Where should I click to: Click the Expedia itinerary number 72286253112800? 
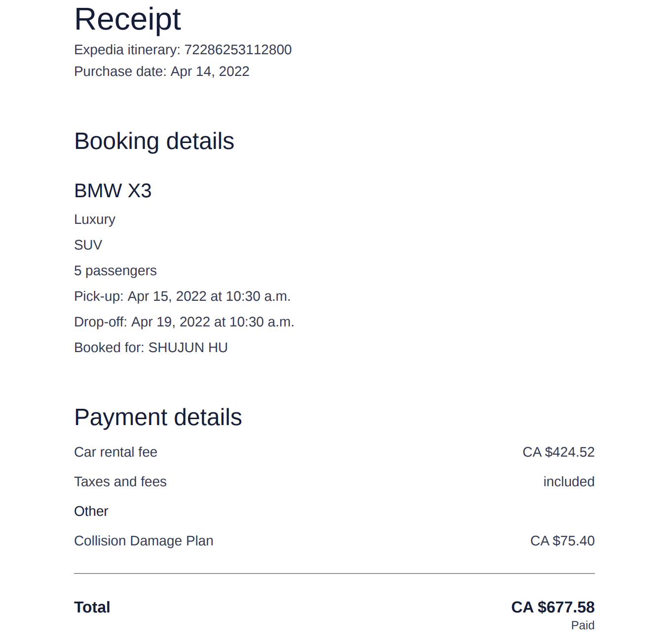238,50
